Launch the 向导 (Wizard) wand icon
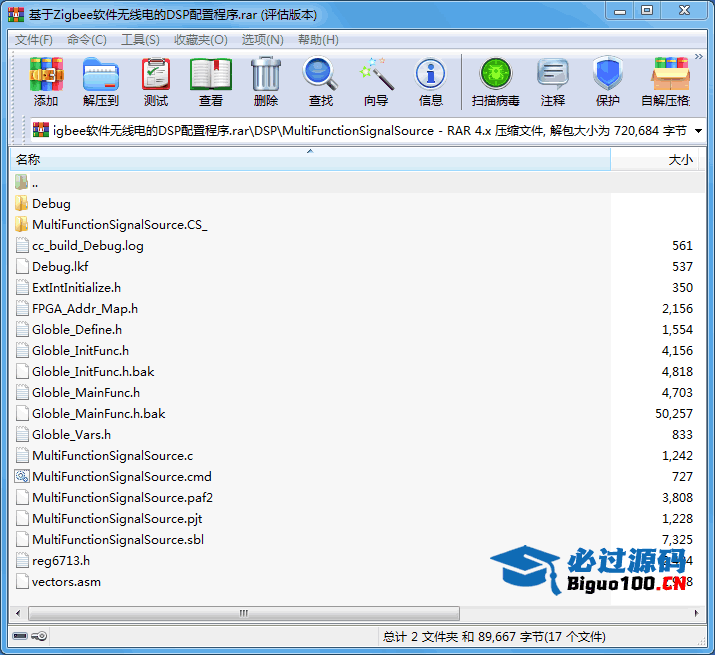The height and width of the screenshot is (655, 715). coord(376,80)
